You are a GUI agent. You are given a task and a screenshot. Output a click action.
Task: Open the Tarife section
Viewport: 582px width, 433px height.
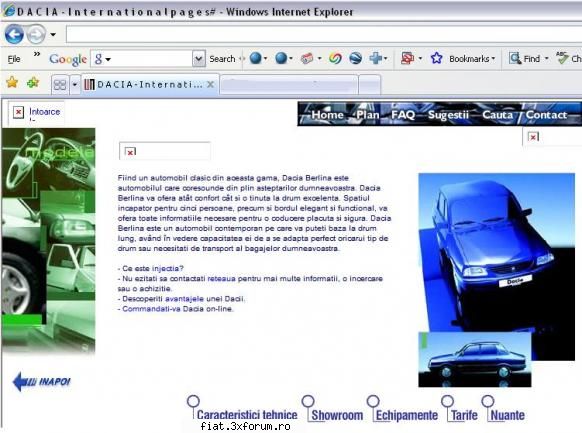[x=464, y=415]
